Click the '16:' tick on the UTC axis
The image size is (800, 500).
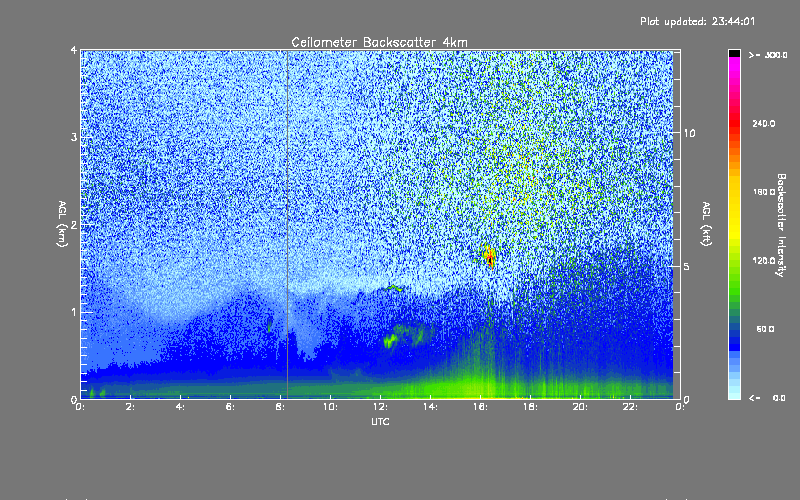(480, 407)
